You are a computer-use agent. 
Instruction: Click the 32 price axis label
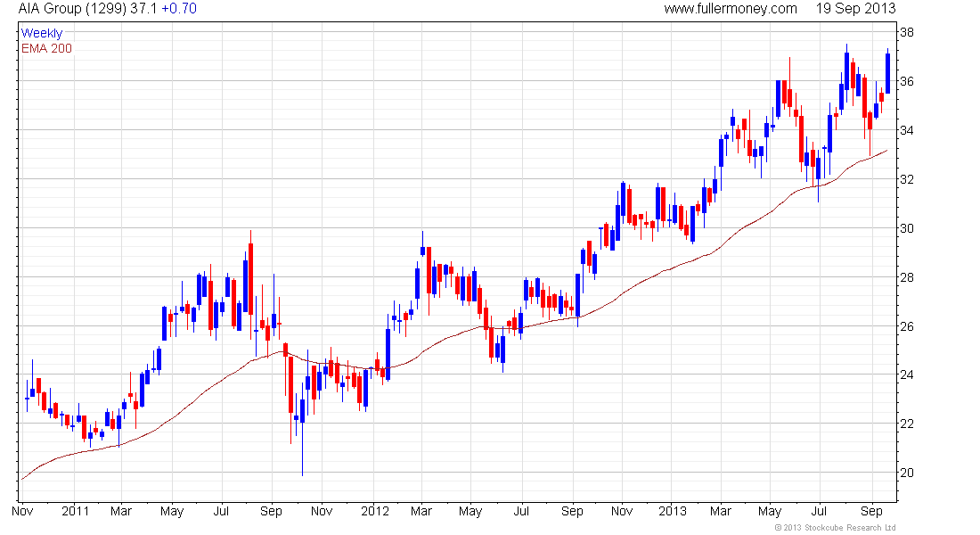pos(906,179)
